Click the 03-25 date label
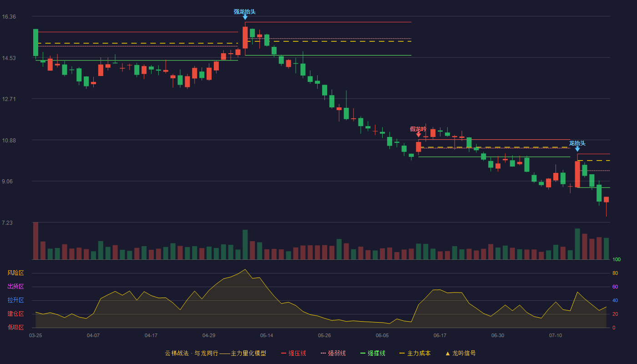Viewport: 637px width, 364px height. tap(35, 335)
